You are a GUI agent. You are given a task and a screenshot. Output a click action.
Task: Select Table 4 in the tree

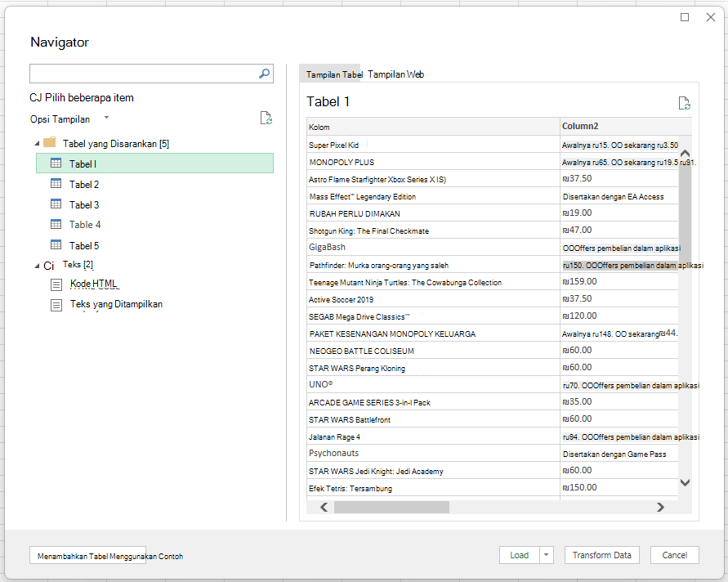(x=85, y=225)
